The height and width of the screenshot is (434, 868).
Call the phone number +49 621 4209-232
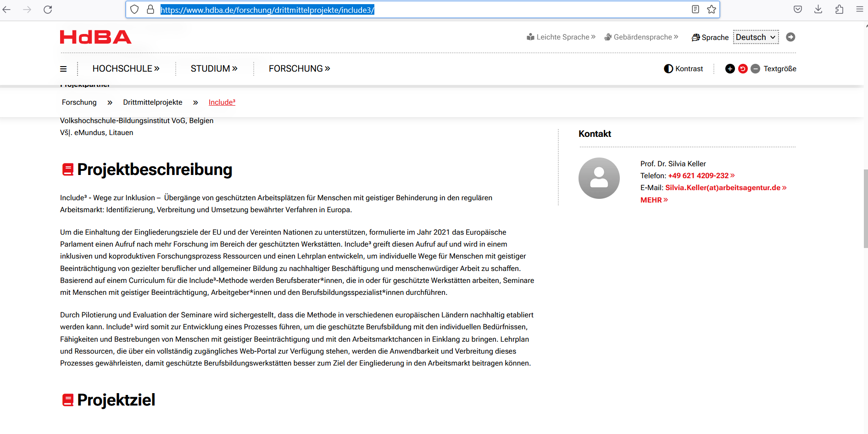coord(701,176)
